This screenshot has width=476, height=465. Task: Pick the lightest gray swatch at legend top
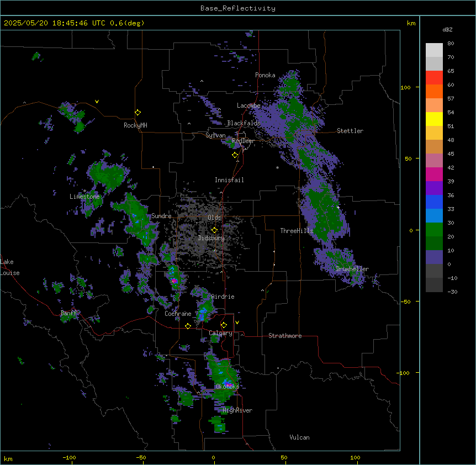(434, 50)
